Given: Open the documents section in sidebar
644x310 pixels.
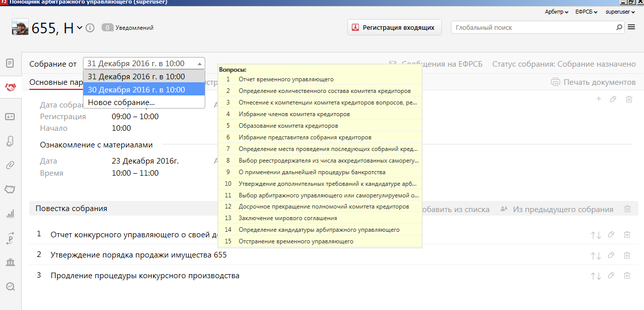Looking at the screenshot, I should click(x=10, y=63).
